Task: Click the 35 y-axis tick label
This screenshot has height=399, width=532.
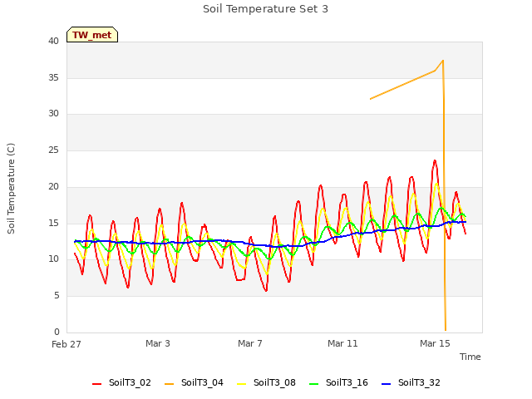Action: tap(53, 77)
